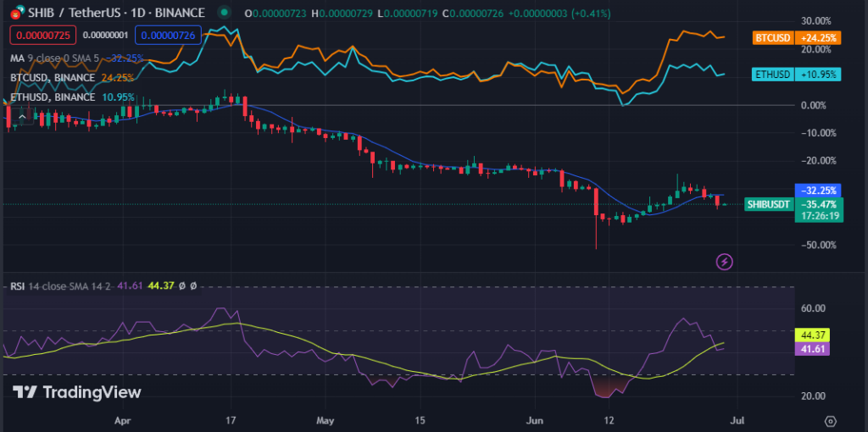
Task: Click the Jun label on time axis
Action: tap(534, 421)
